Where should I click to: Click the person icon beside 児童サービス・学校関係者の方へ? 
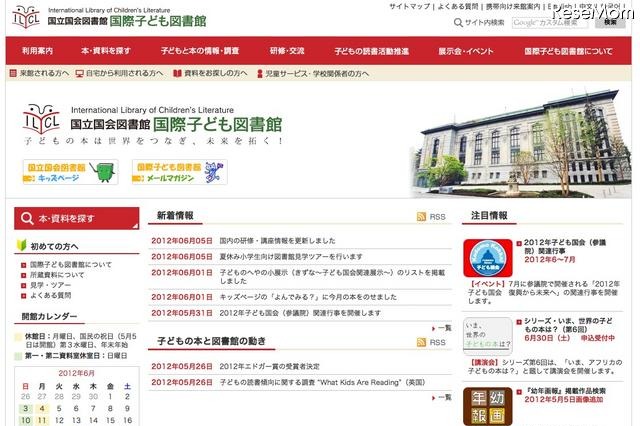pyautogui.click(x=260, y=74)
